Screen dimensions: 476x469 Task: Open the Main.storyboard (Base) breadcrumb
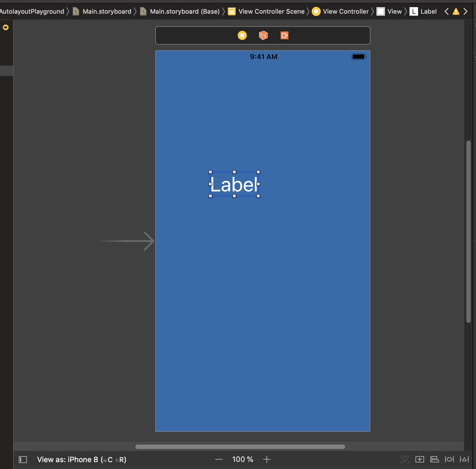[184, 11]
